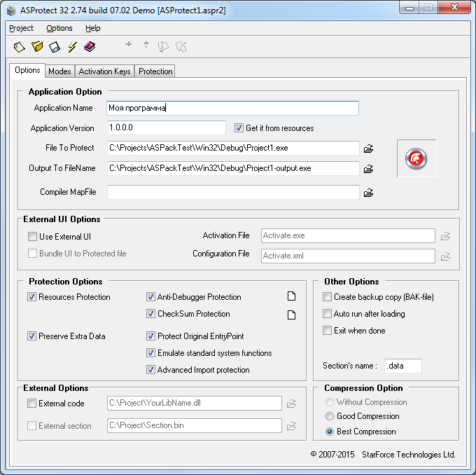The width and height of the screenshot is (476, 475).
Task: Click the Application Version field
Action: tap(167, 128)
